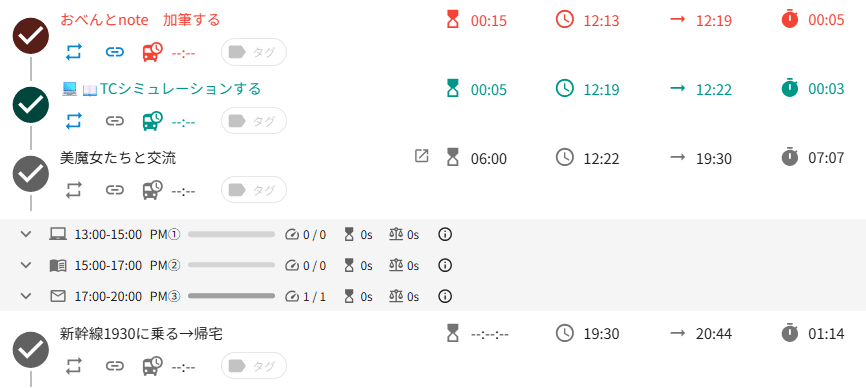
Task: Click balance scale icon on PM③ row
Action: [x=397, y=297]
